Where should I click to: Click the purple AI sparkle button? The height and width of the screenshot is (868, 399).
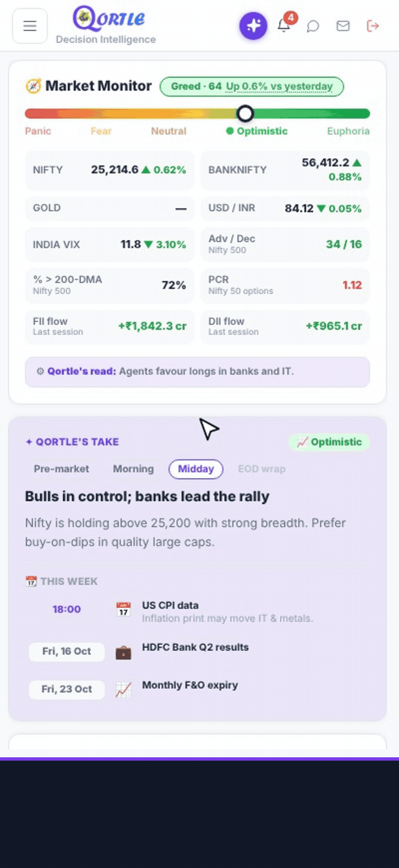(x=253, y=26)
